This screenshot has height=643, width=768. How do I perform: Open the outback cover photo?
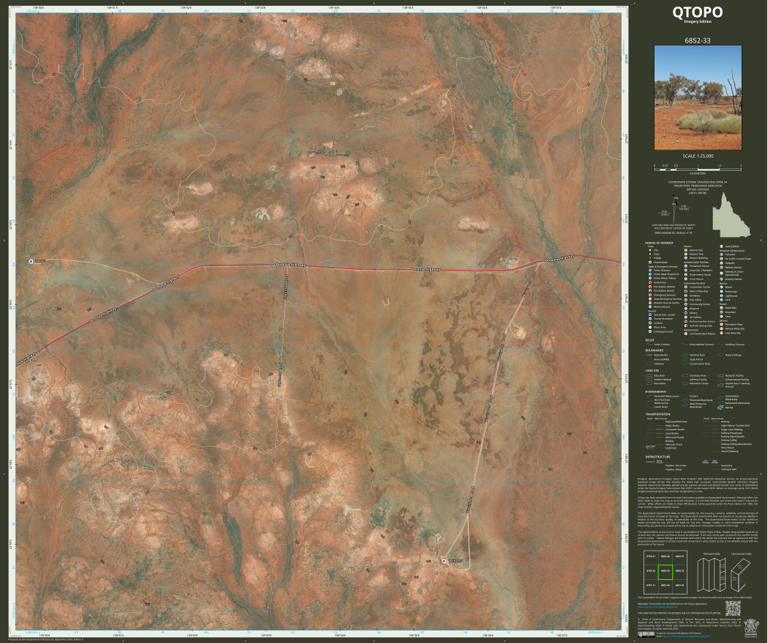point(698,98)
